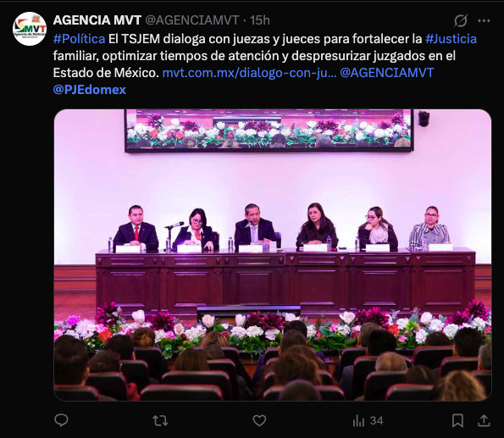Open the reply comment icon

(61, 420)
